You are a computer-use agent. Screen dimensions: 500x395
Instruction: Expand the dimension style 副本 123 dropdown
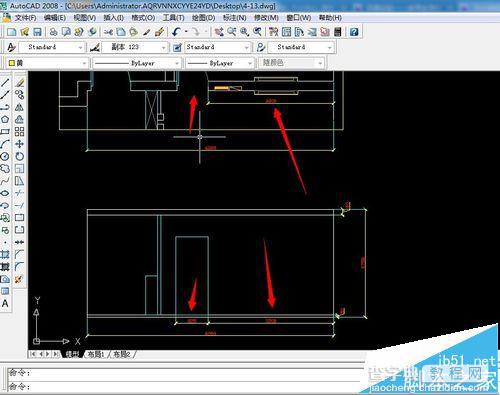point(134,47)
